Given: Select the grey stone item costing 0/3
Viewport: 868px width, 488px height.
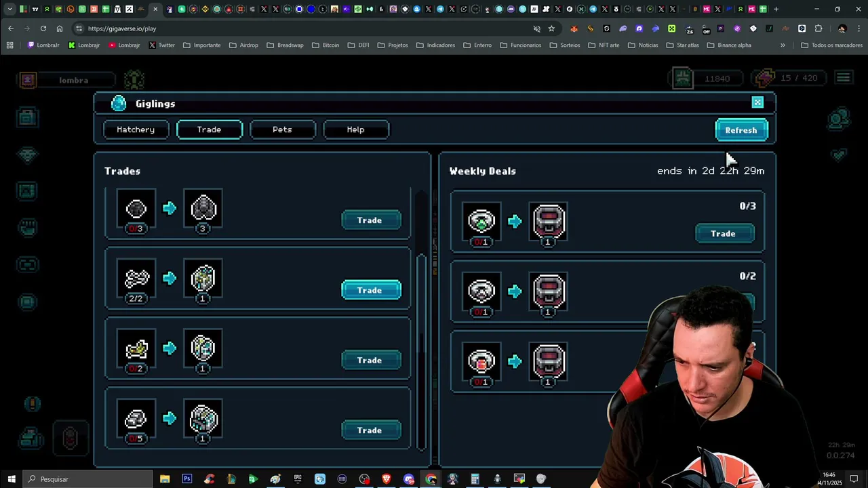Looking at the screenshot, I should point(136,209).
